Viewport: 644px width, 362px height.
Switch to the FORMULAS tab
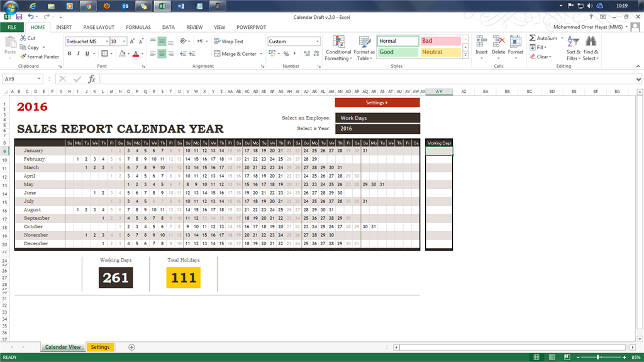(138, 27)
